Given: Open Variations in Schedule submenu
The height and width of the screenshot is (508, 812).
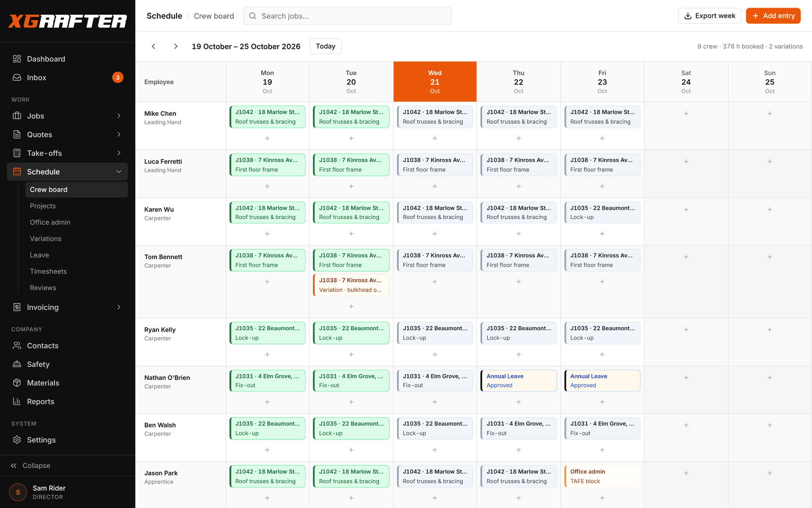Looking at the screenshot, I should coord(77,239).
